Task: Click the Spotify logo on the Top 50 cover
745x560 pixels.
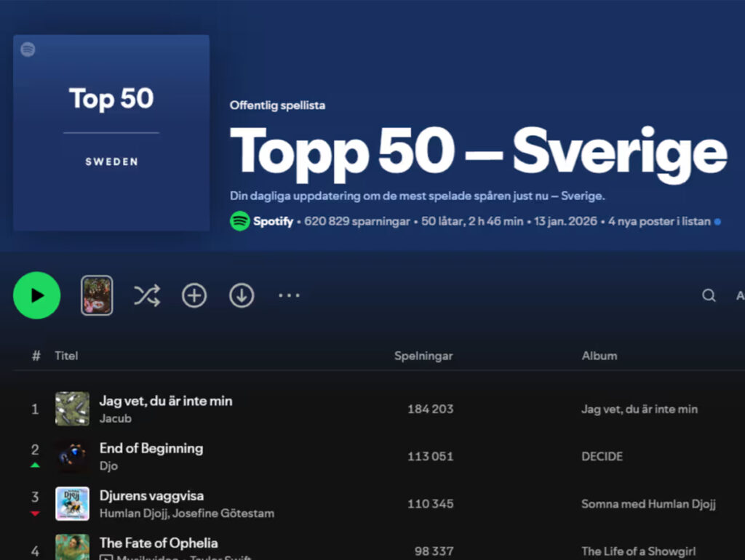Action: coord(28,49)
